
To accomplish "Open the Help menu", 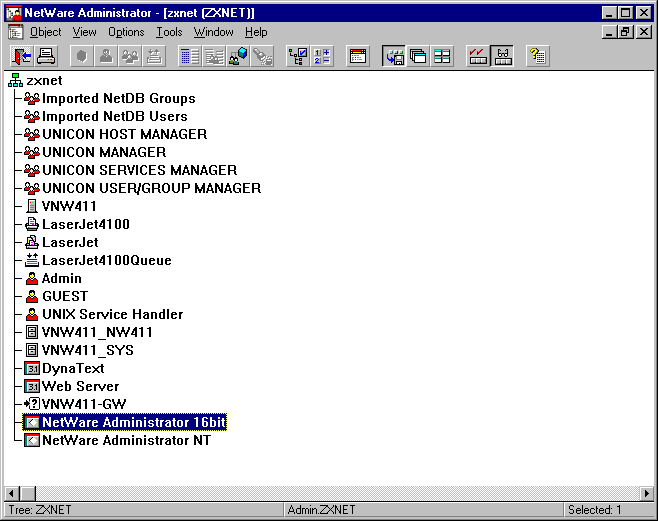I will pos(256,32).
